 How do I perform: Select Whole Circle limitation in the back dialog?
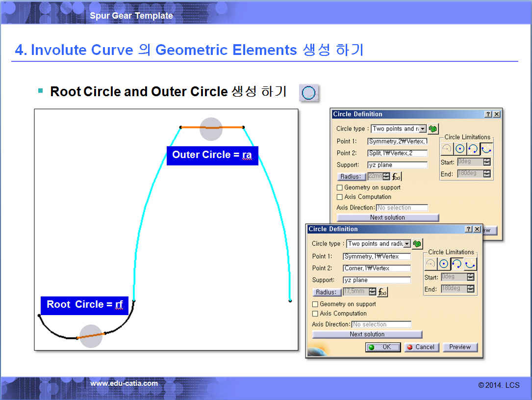pos(460,149)
